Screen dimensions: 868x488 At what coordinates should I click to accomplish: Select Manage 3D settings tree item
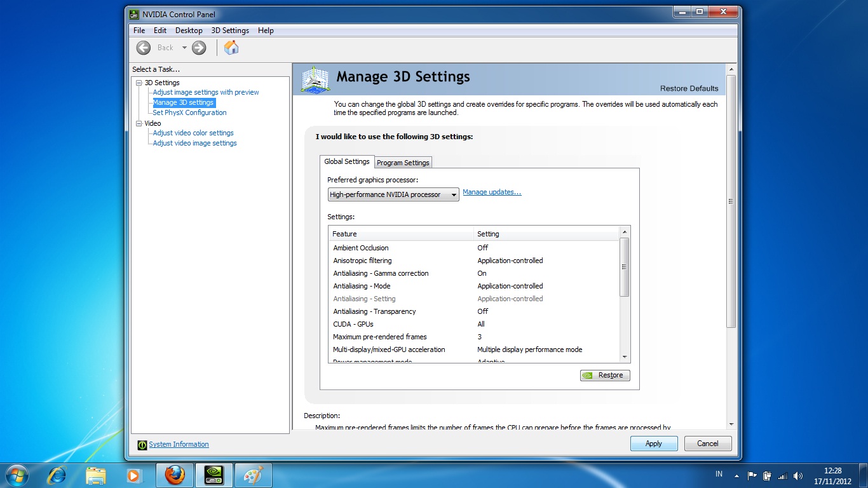tap(183, 102)
